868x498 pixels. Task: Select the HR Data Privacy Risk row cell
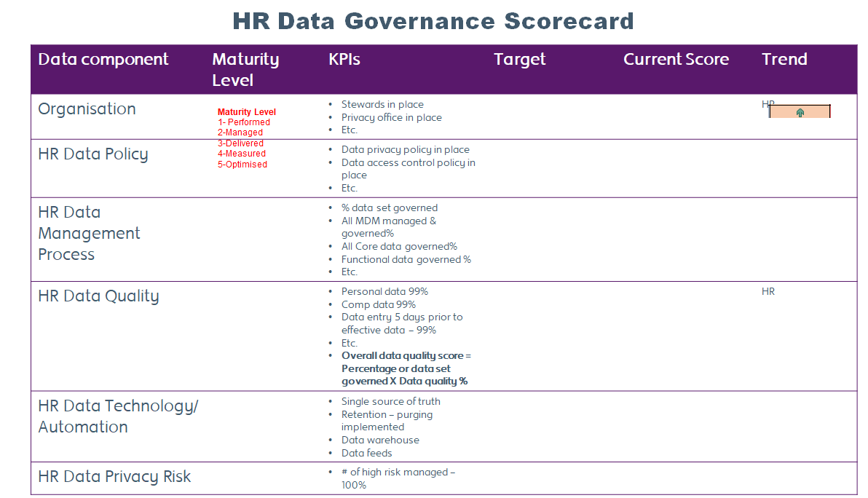(114, 476)
